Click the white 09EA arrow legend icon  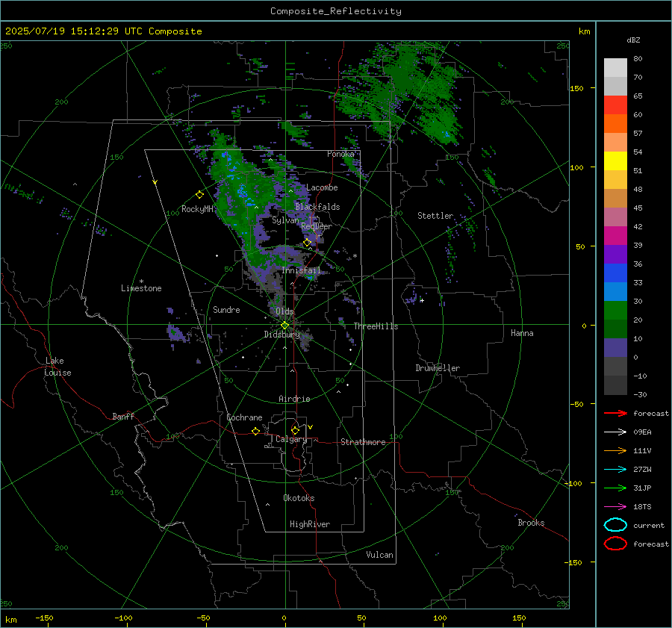615,432
